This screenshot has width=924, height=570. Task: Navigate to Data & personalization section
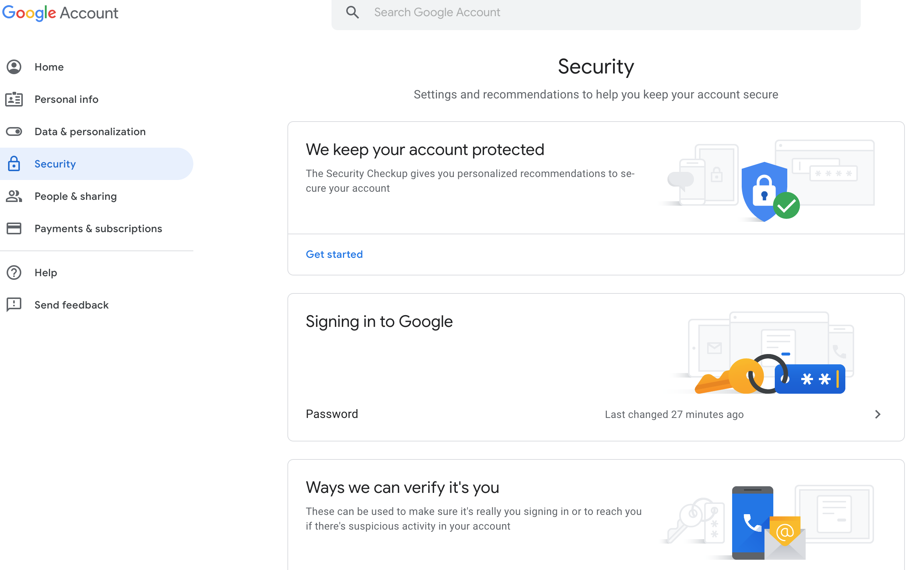click(90, 131)
